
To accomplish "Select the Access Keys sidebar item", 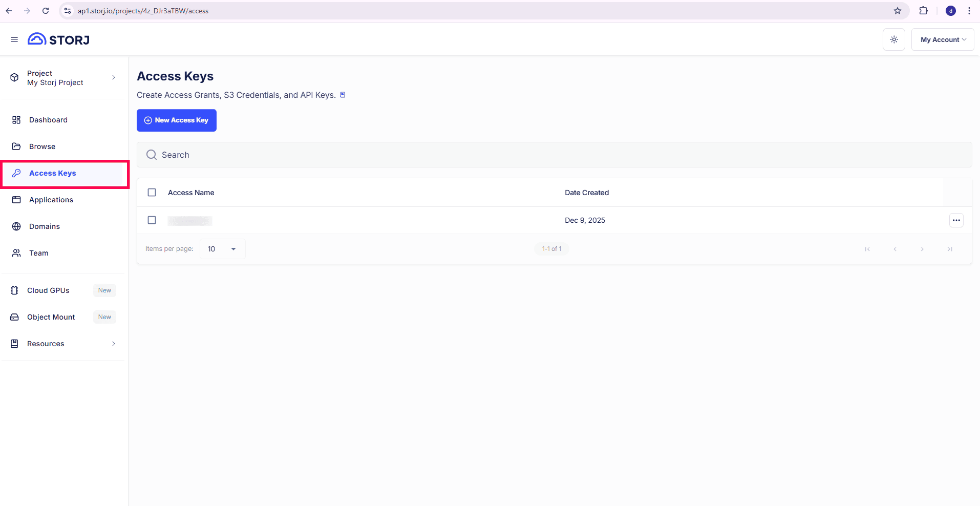I will [52, 173].
